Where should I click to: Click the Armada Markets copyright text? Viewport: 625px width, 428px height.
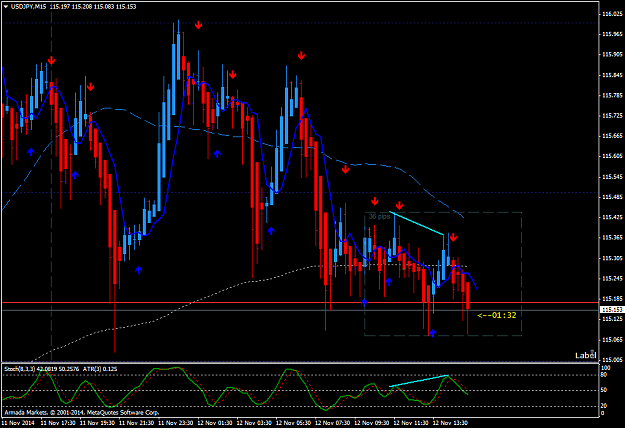[x=82, y=412]
